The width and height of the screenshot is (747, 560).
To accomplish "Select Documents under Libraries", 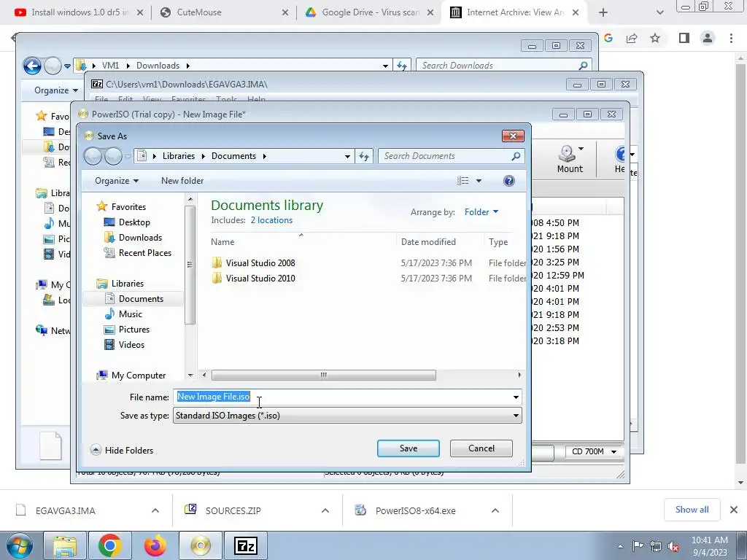I will (x=141, y=298).
